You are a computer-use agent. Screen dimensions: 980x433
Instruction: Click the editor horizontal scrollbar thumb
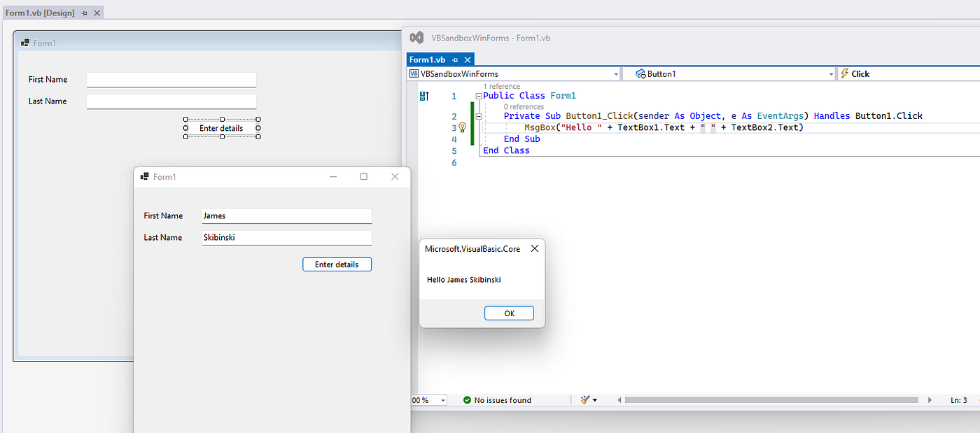point(771,400)
